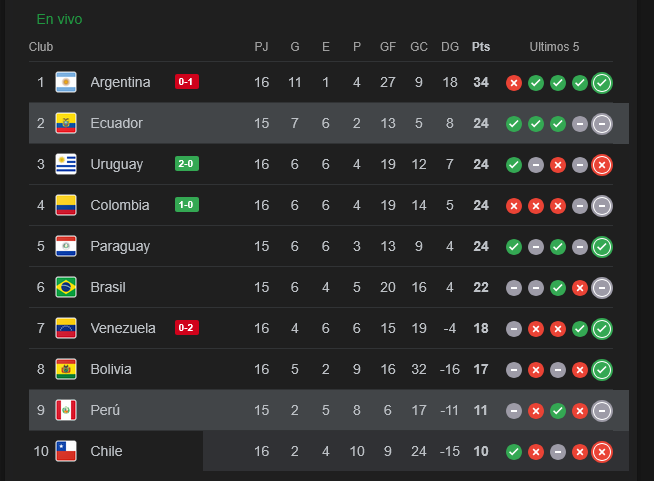Click the Ecuador flag icon
Image resolution: width=654 pixels, height=481 pixels.
pyautogui.click(x=66, y=123)
